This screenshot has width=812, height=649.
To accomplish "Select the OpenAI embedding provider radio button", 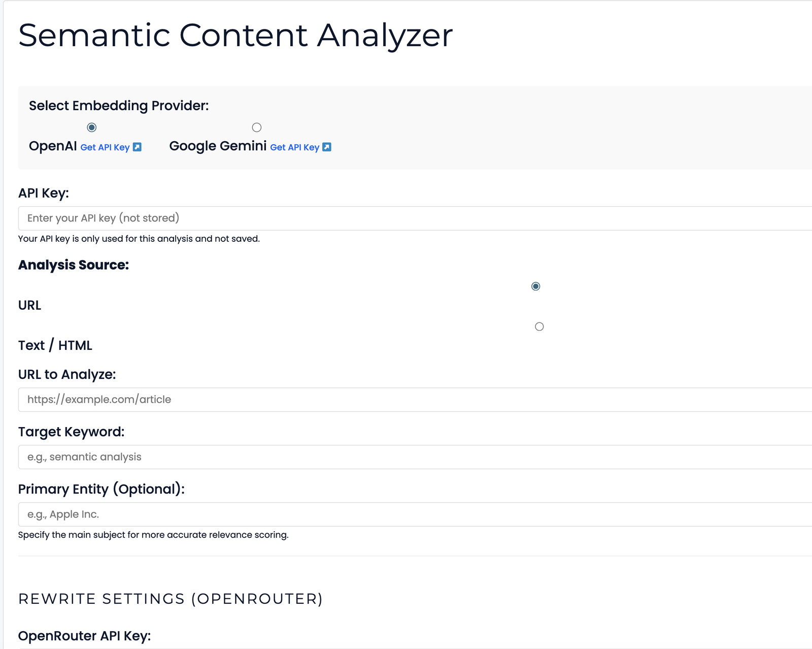I will tap(91, 127).
